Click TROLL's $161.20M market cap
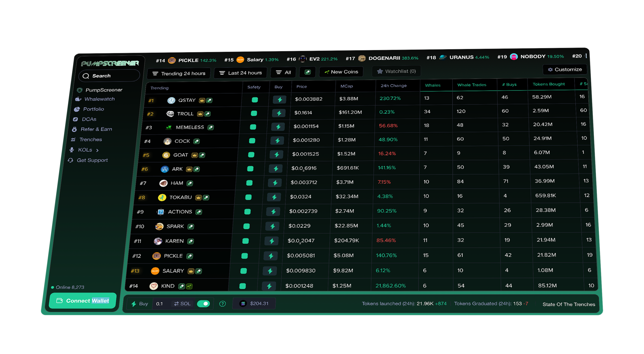 (350, 112)
